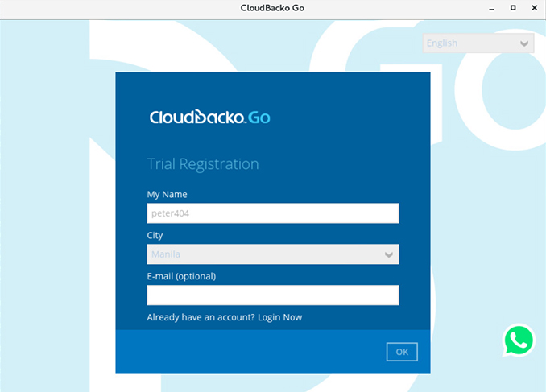This screenshot has width=546, height=392.
Task: Click the City label text
Action: (155, 235)
